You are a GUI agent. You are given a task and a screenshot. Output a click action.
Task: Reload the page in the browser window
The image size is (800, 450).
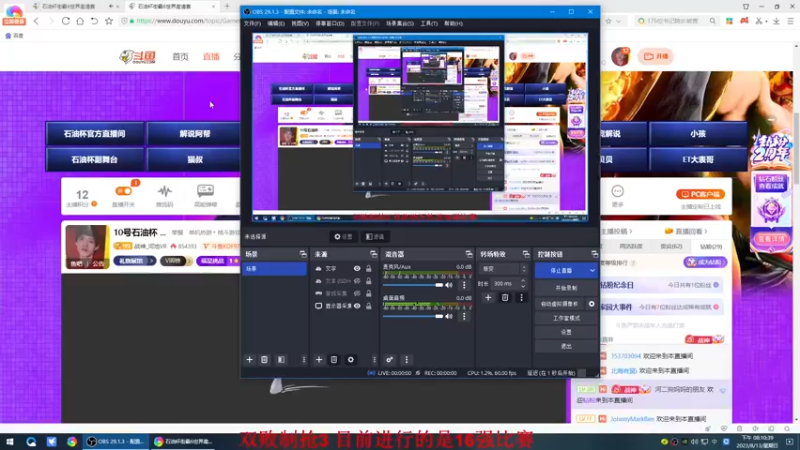65,21
